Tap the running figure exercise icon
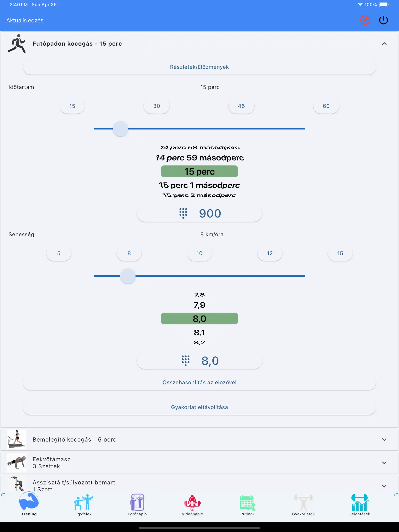Image resolution: width=399 pixels, height=532 pixels. pyautogui.click(x=17, y=43)
